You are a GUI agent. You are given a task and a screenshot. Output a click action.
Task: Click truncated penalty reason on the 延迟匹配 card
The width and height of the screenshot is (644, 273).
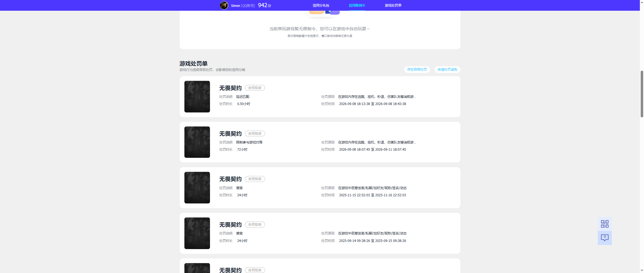[x=377, y=97]
